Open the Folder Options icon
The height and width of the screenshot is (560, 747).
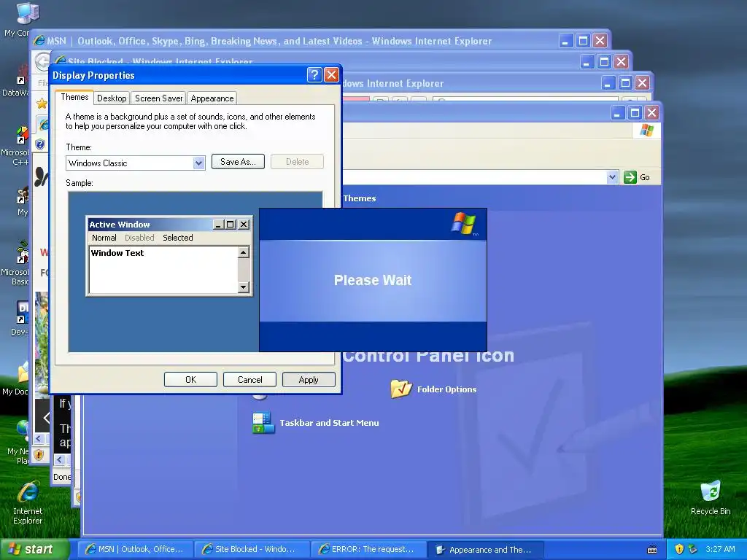click(401, 389)
